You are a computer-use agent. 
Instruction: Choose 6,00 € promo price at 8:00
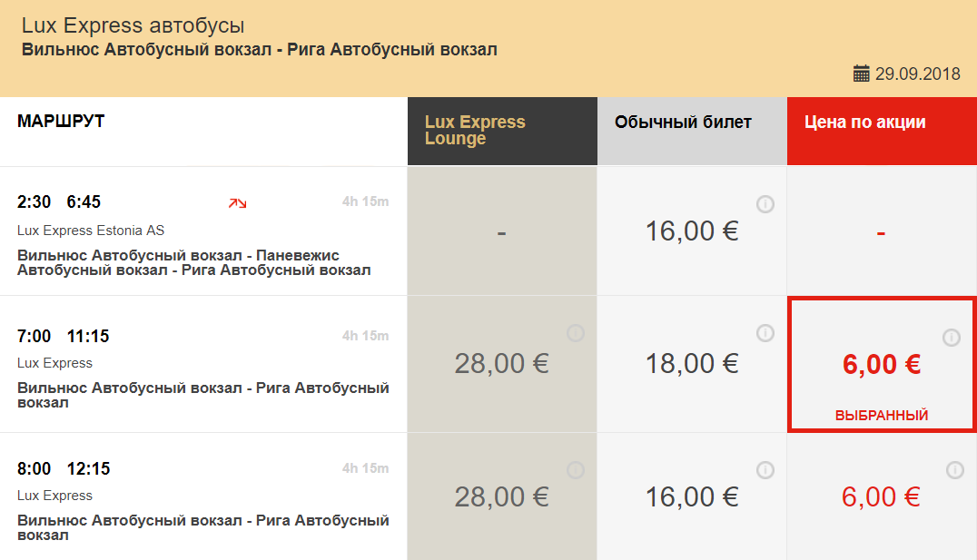click(x=881, y=496)
